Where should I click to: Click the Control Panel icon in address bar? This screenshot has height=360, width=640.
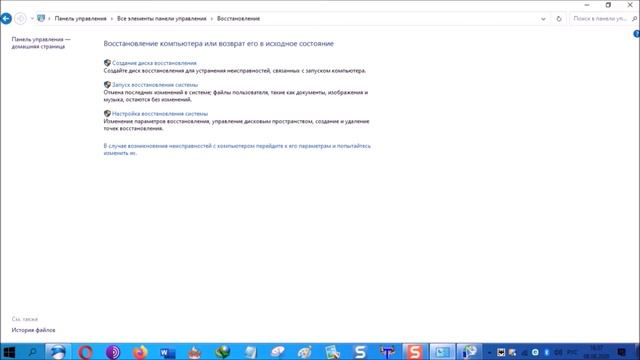pyautogui.click(x=41, y=18)
